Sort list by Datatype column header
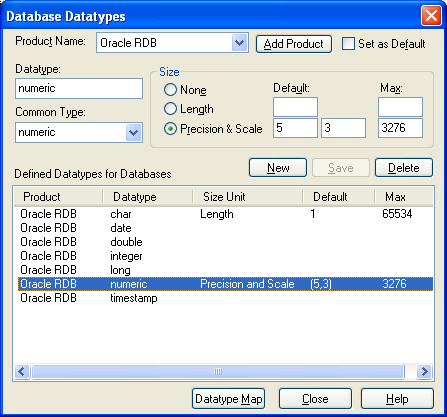The image size is (447, 417). point(148,197)
